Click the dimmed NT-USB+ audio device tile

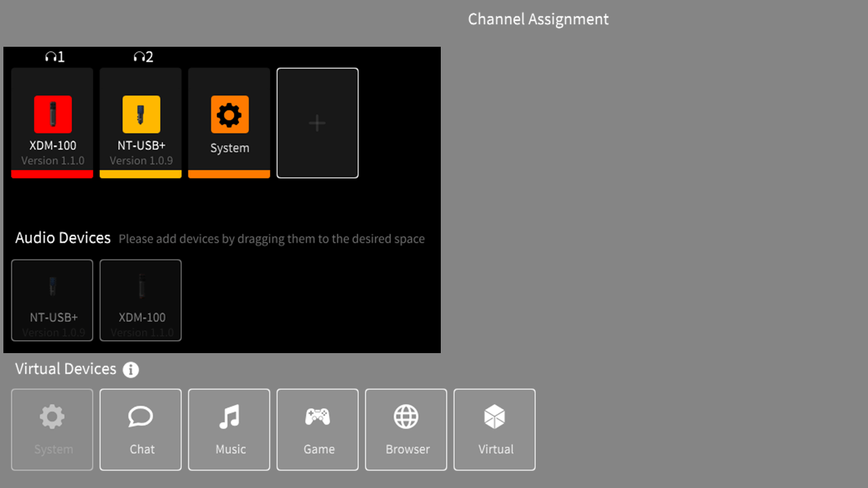pos(52,300)
